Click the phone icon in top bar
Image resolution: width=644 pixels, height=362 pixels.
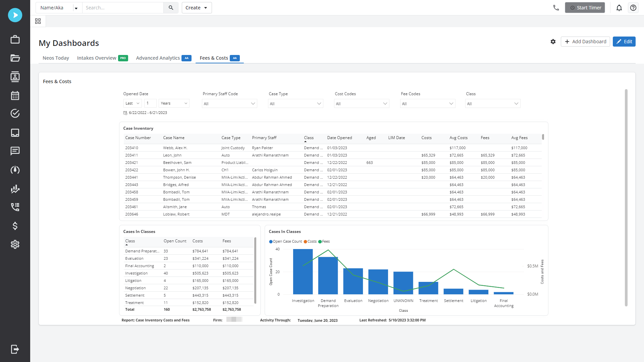pos(556,8)
